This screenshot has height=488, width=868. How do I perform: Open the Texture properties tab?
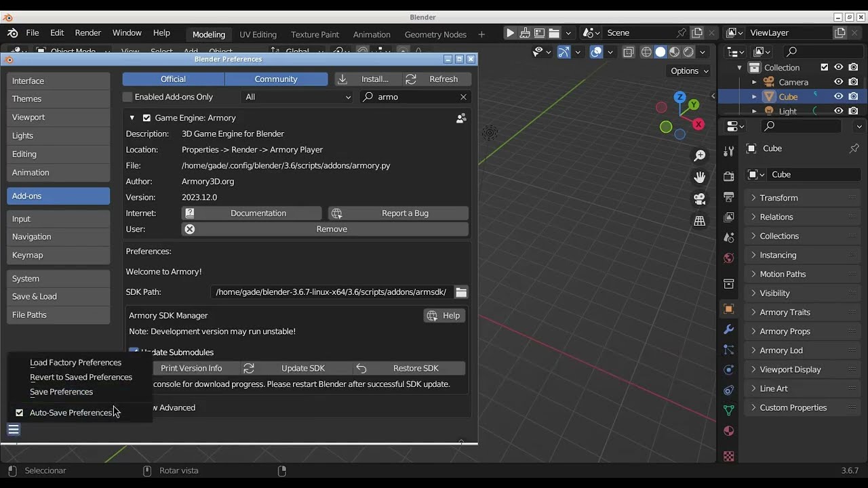pos(728,456)
